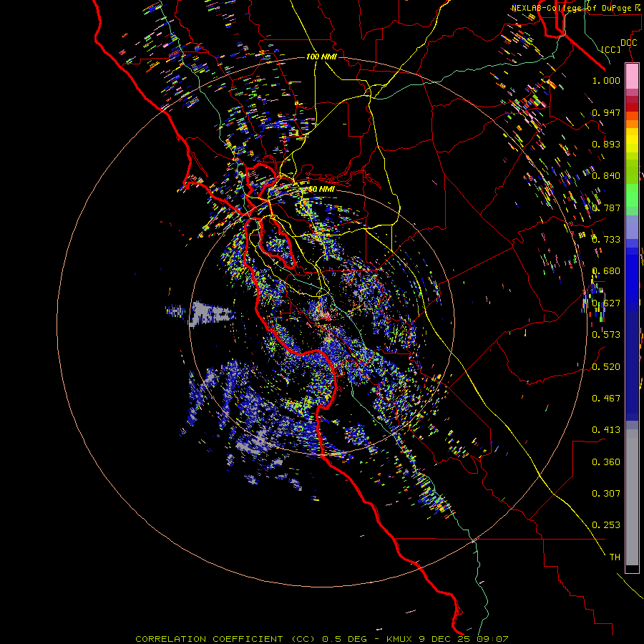This screenshot has width=644, height=644.
Task: Select the 0.307 legend value
Action: point(606,494)
